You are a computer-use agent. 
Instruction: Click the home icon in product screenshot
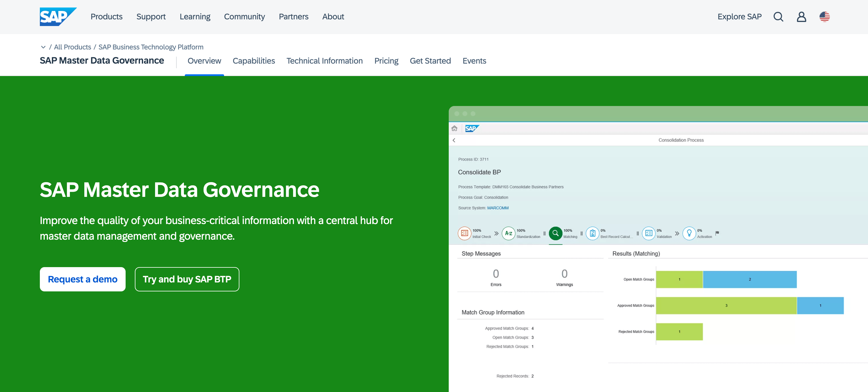coord(454,128)
